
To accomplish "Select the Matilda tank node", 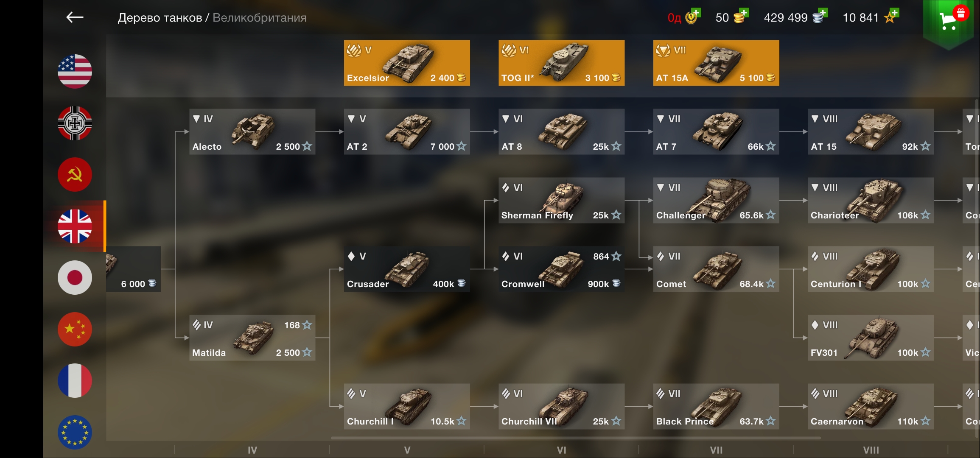I will [252, 338].
